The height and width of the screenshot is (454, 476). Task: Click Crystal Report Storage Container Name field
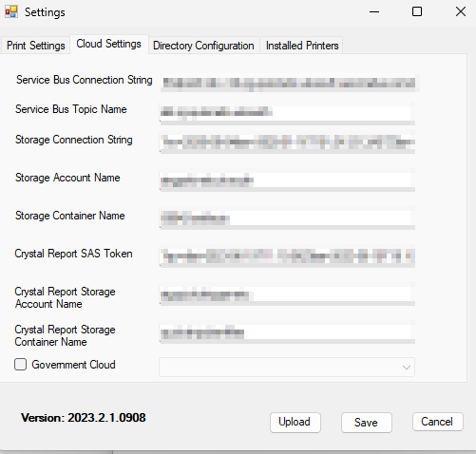pyautogui.click(x=287, y=332)
